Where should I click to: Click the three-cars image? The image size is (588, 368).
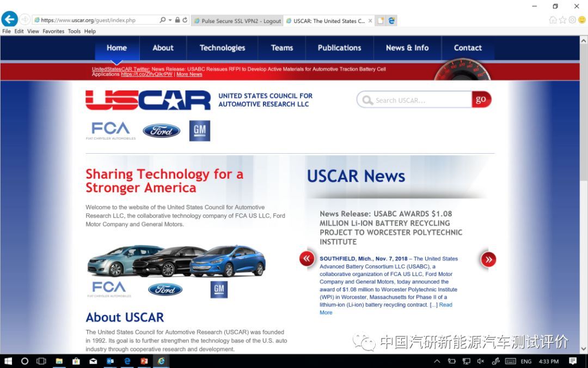click(176, 261)
